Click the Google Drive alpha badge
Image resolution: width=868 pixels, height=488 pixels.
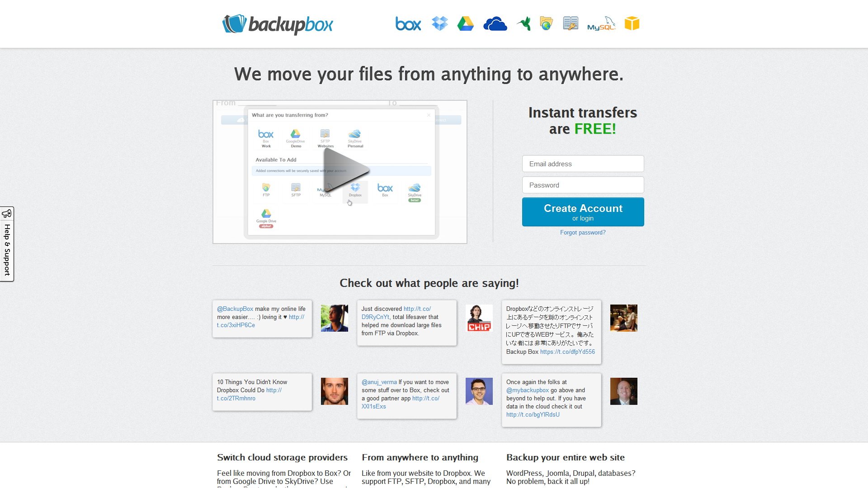pyautogui.click(x=266, y=226)
